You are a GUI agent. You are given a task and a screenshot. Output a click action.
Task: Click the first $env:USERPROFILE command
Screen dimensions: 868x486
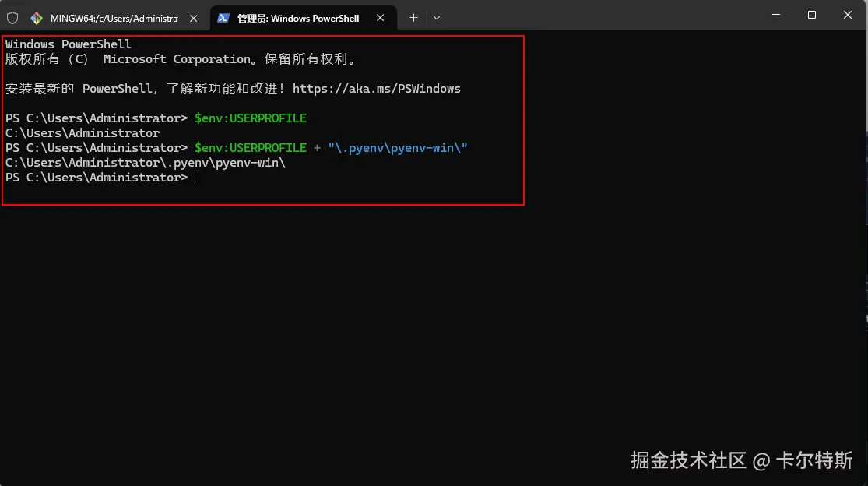(x=250, y=118)
